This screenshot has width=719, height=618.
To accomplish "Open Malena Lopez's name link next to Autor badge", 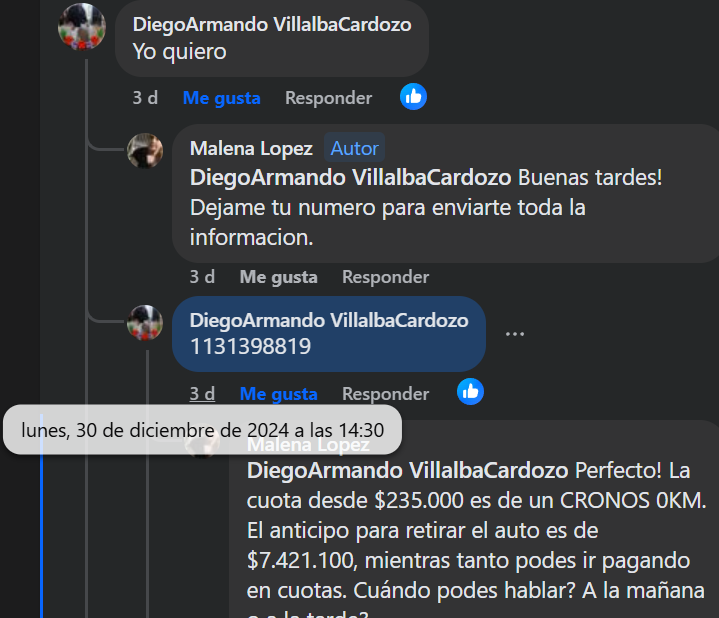I will point(251,148).
